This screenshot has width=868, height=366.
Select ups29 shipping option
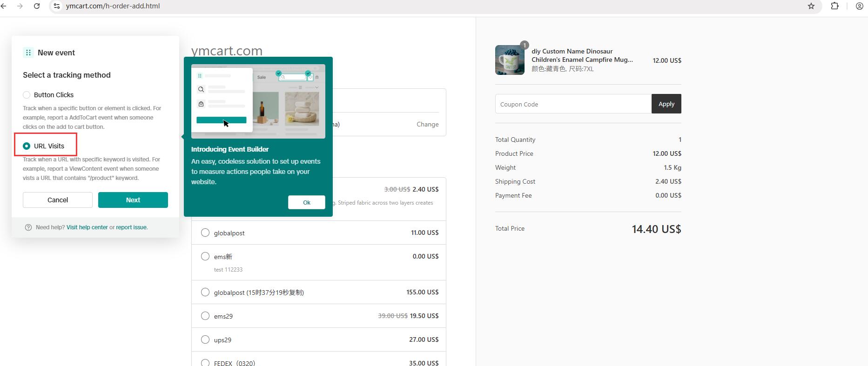(205, 339)
